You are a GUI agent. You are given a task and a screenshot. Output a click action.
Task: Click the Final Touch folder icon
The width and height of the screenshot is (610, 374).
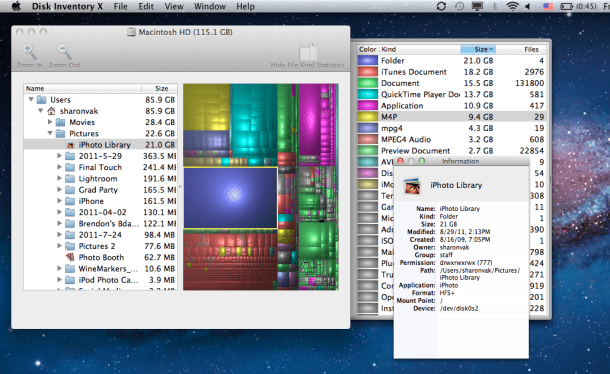[70, 167]
